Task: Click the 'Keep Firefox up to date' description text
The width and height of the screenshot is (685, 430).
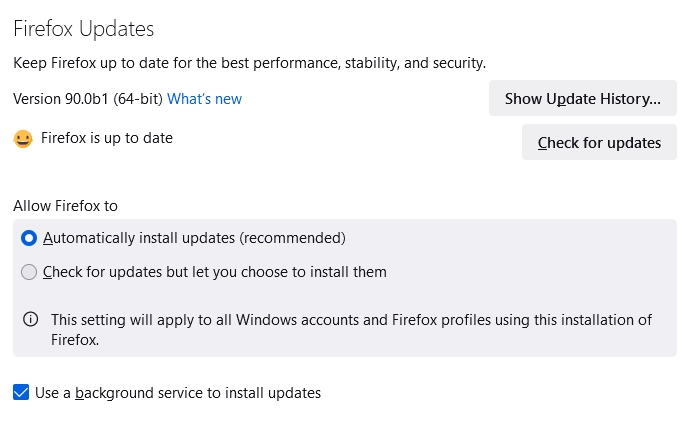Action: pyautogui.click(x=249, y=63)
